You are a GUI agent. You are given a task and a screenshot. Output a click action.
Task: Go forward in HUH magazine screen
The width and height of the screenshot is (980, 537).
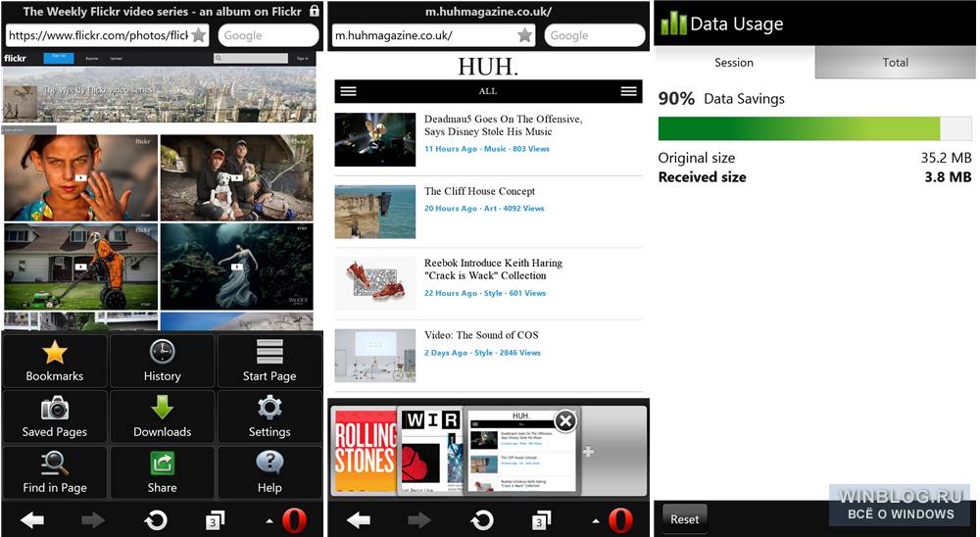tap(418, 519)
